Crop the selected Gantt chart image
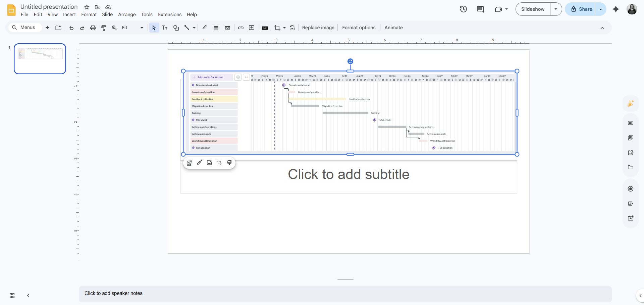The image size is (644, 305). click(x=278, y=28)
